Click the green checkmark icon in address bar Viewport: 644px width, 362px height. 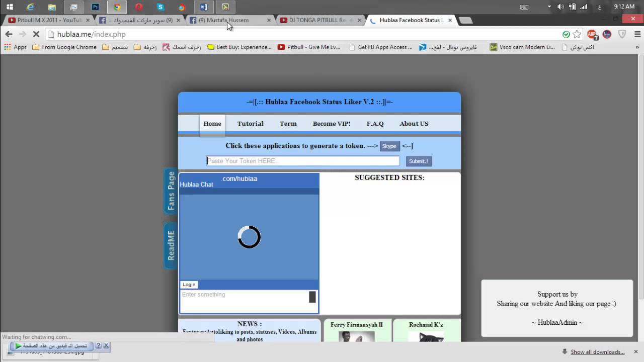point(566,34)
